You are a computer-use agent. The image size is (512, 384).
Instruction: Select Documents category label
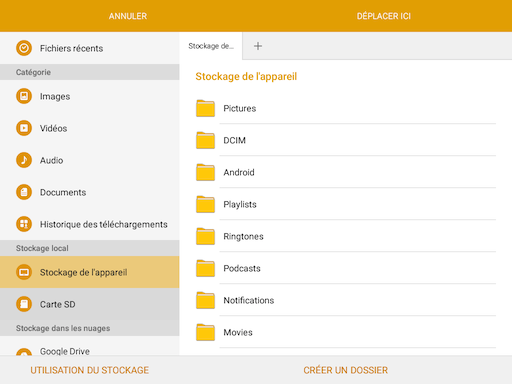pos(63,192)
